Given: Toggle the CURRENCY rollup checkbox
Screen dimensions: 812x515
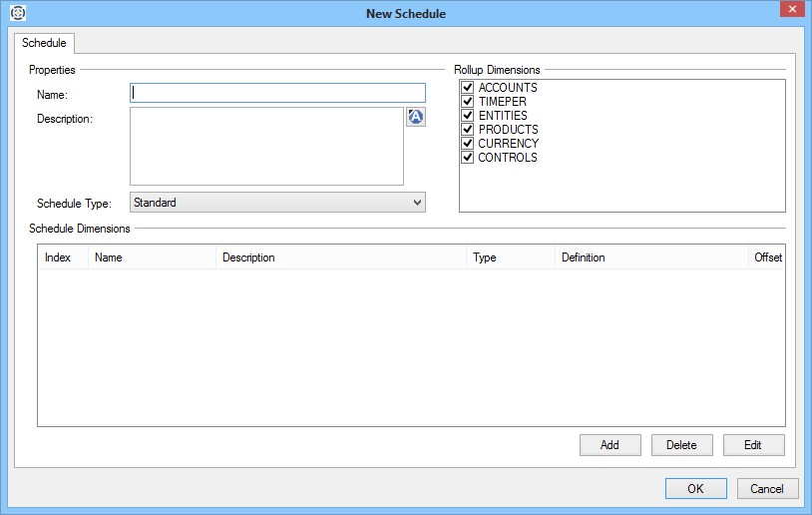Looking at the screenshot, I should (467, 144).
